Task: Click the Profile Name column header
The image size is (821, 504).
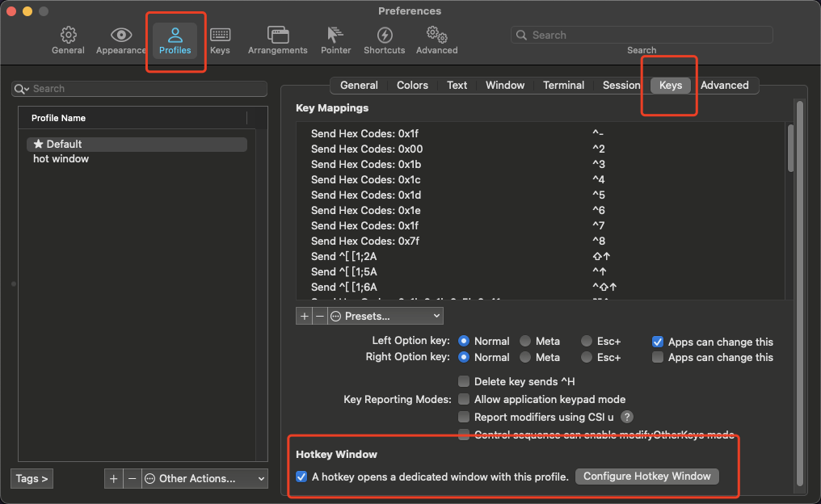Action: 133,118
